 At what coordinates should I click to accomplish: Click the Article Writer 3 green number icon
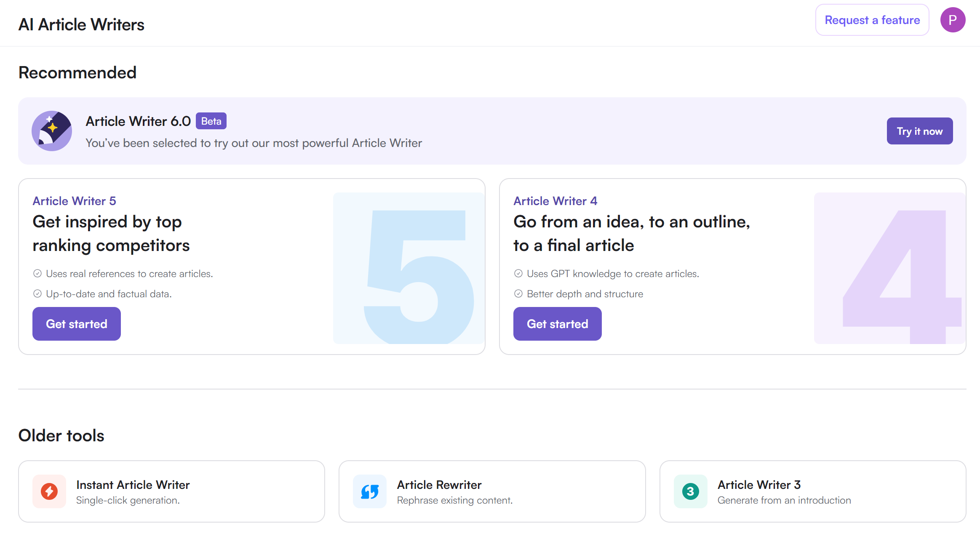(x=691, y=491)
